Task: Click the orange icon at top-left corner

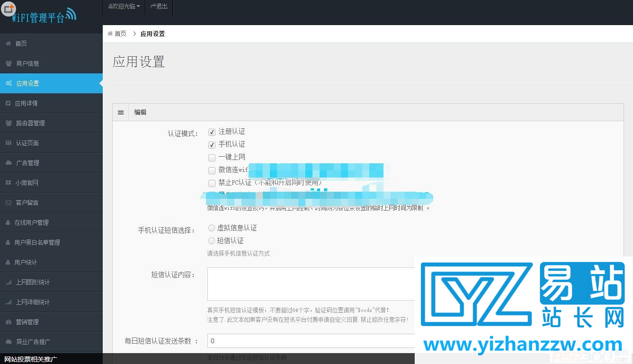Action: (9, 9)
